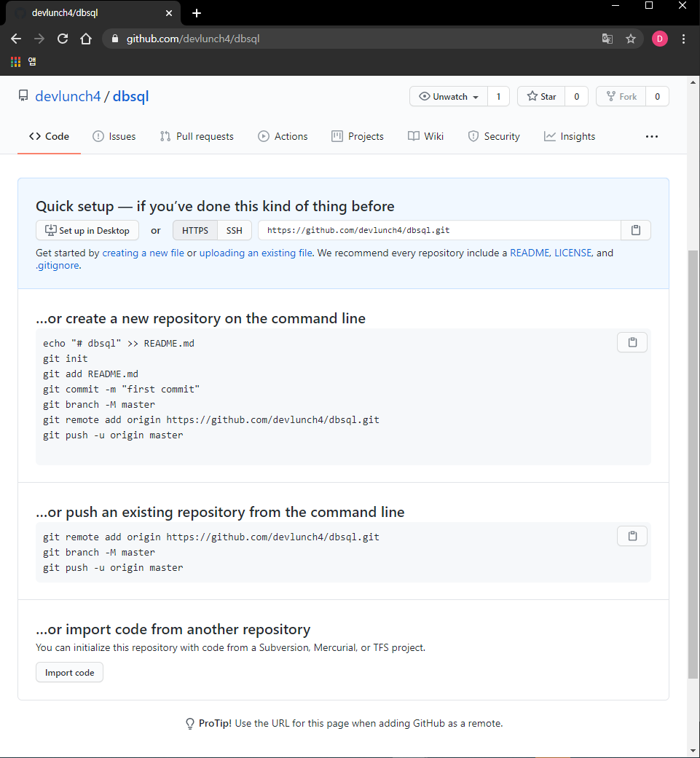View the watchers count 1
The image size is (700, 758).
point(498,96)
